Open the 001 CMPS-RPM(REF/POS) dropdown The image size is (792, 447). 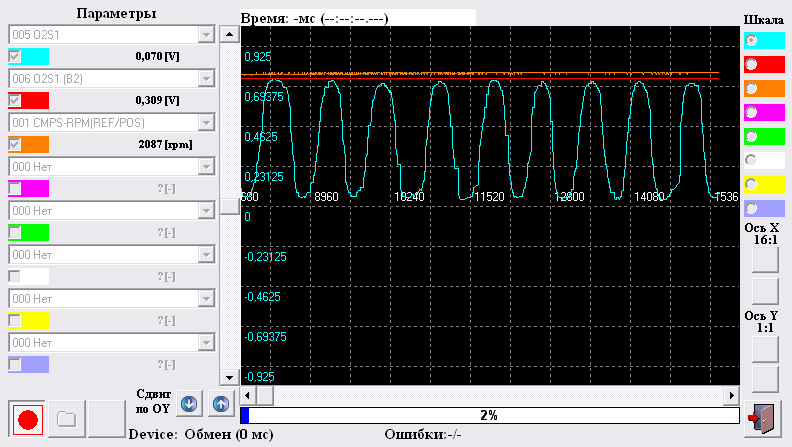tap(207, 122)
